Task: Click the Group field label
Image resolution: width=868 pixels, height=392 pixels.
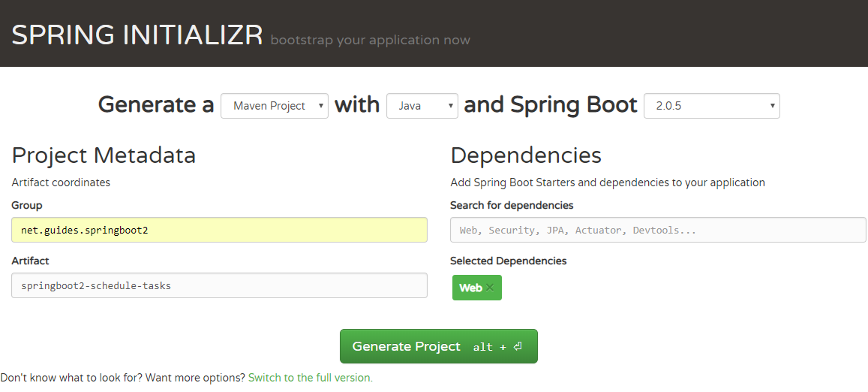Action: pyautogui.click(x=26, y=205)
